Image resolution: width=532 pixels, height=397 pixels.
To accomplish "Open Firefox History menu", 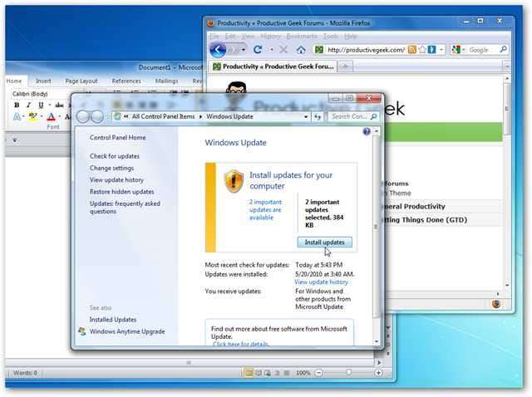I will [x=270, y=36].
